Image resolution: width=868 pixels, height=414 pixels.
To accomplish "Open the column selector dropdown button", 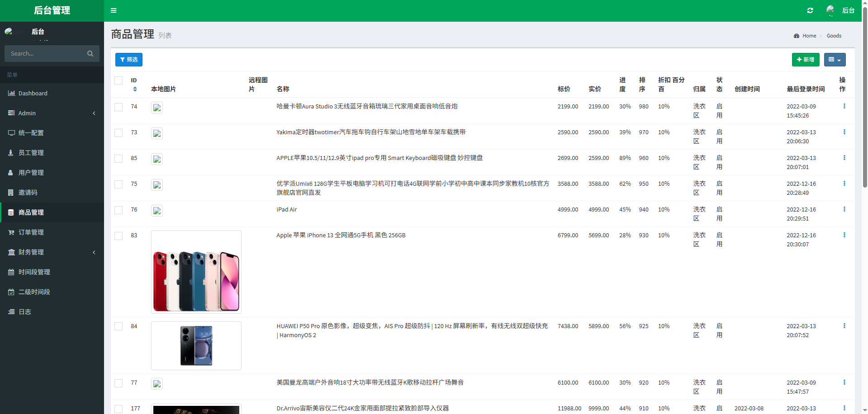I will 835,60.
